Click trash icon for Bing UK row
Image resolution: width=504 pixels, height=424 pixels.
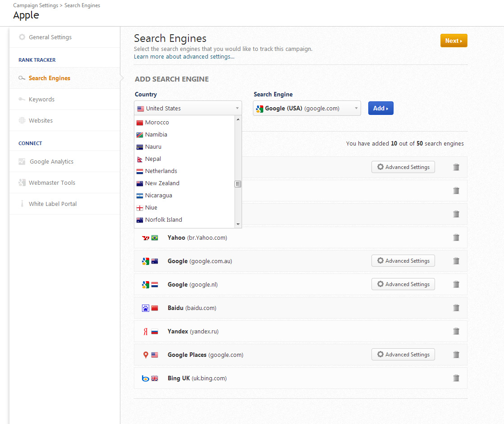(456, 378)
